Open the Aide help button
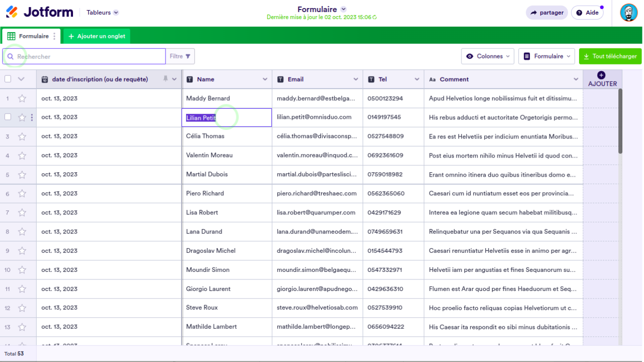 tap(587, 13)
